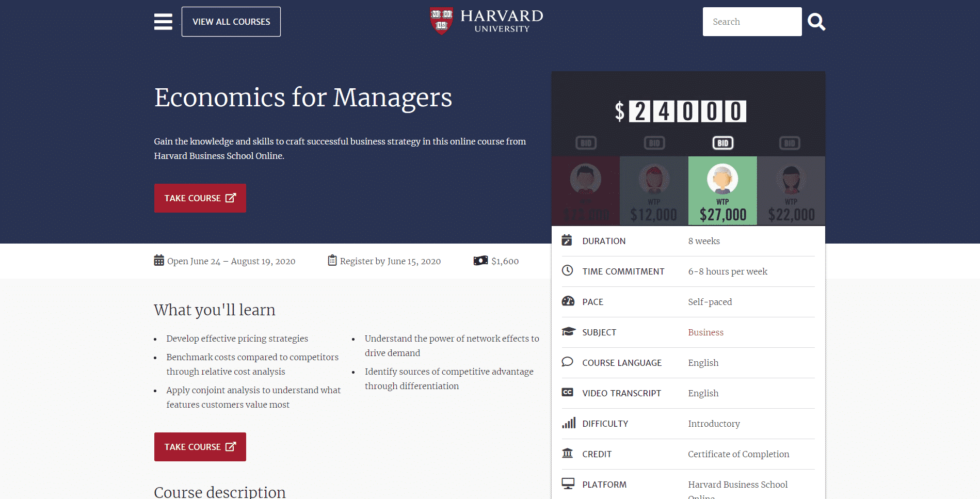
Task: Click the Difficulty signal bars icon
Action: 569,423
